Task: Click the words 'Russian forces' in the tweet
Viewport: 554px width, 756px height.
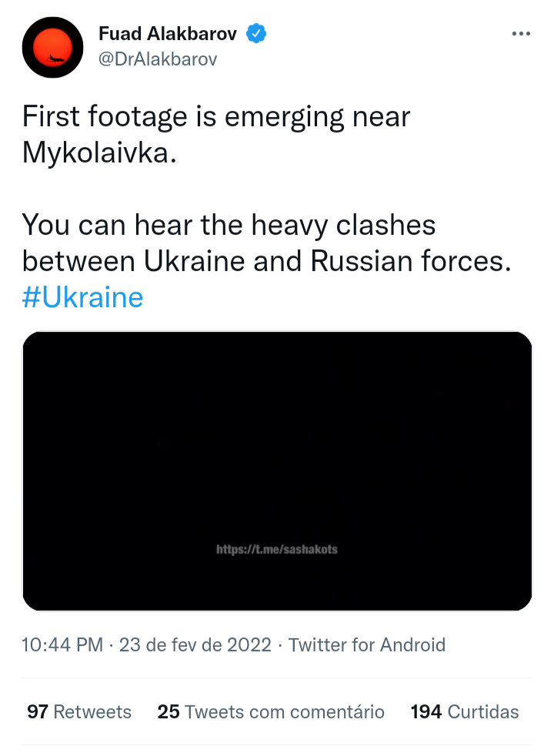Action: pos(410,261)
